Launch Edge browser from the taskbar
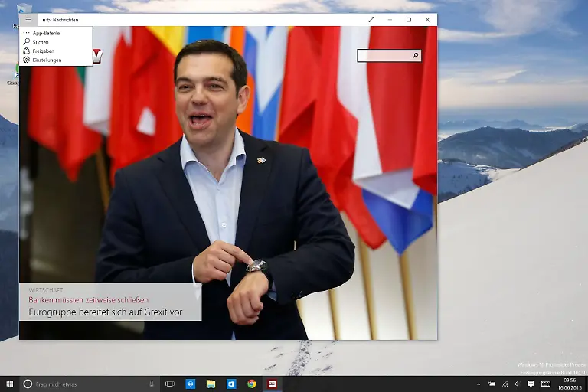The height and width of the screenshot is (392, 588). 191,384
